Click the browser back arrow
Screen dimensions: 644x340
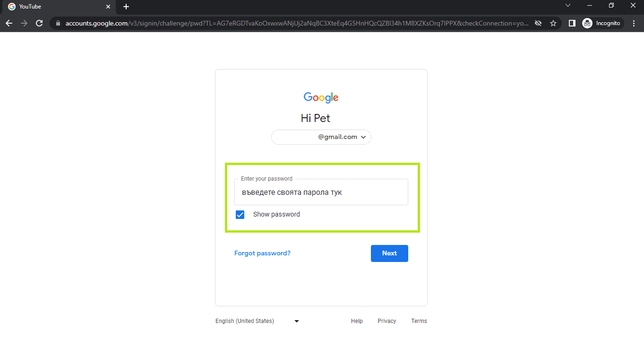coord(9,23)
